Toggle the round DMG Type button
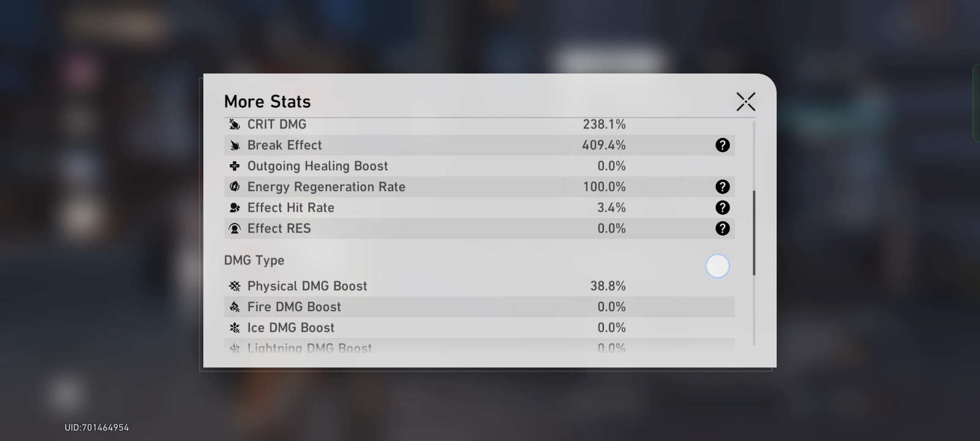Screen dimensions: 980x441 (x=717, y=266)
